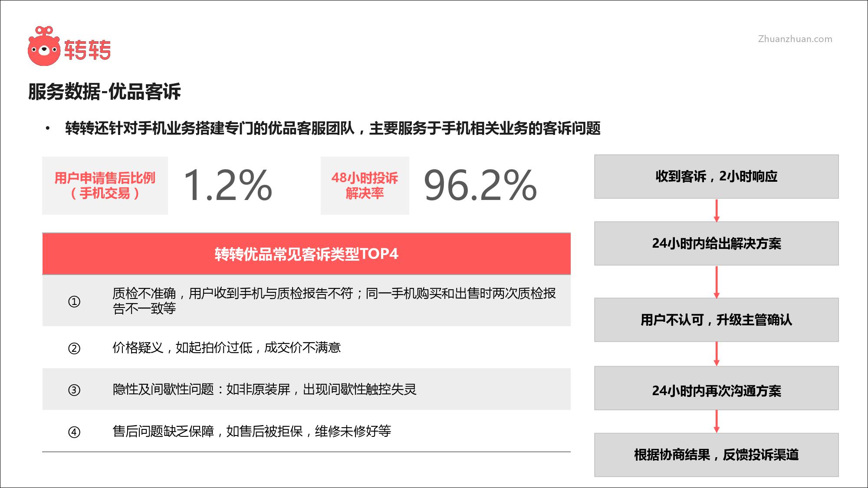Click the Zhuanzhuan bear mascot logo
Viewport: 868px width, 488px height.
click(x=43, y=48)
